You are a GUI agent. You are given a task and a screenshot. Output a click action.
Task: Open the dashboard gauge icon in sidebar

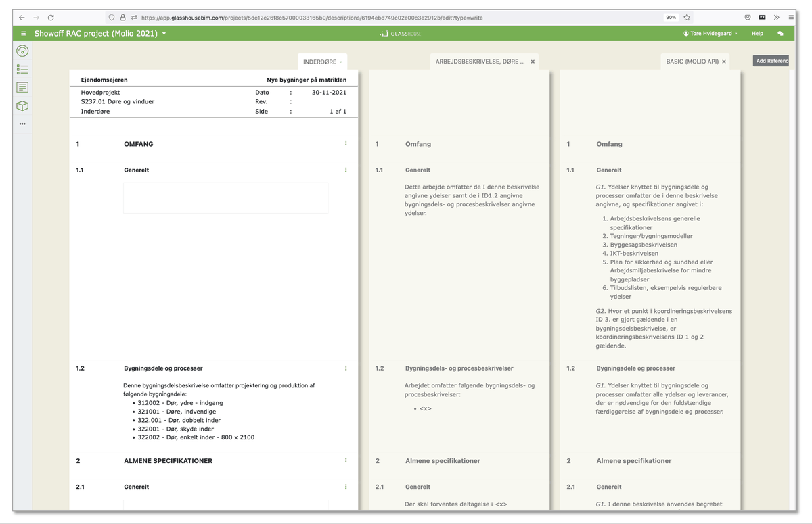click(x=22, y=51)
